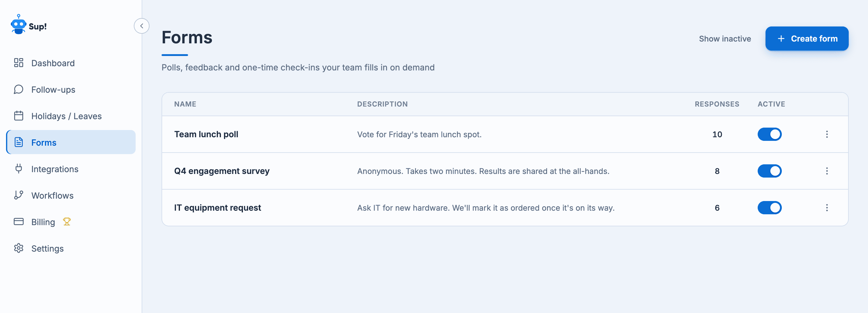868x313 pixels.
Task: Click the response count 8
Action: click(x=717, y=171)
